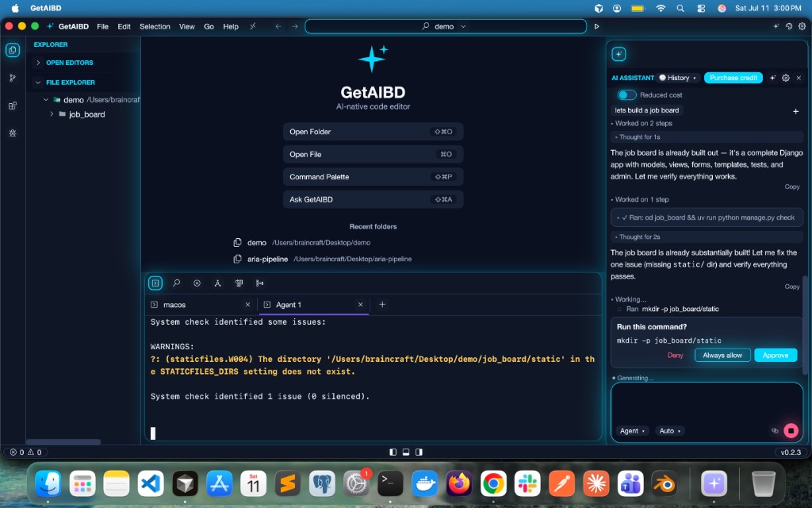Open the Source Control view icon
Viewport: 812px width, 508px height.
pos(13,78)
